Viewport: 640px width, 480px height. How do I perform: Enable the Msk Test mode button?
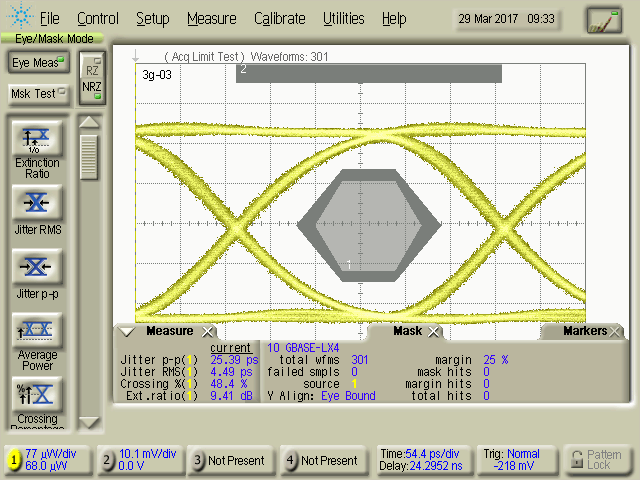click(37, 93)
